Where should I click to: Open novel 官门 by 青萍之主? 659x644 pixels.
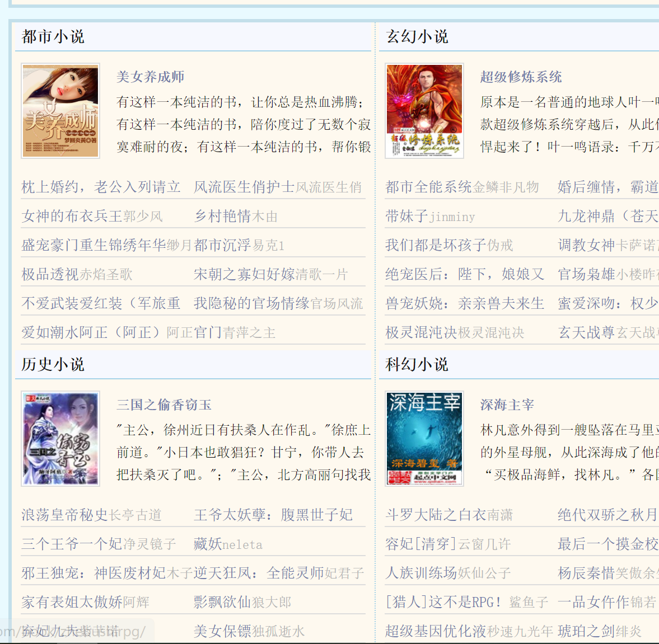(208, 333)
